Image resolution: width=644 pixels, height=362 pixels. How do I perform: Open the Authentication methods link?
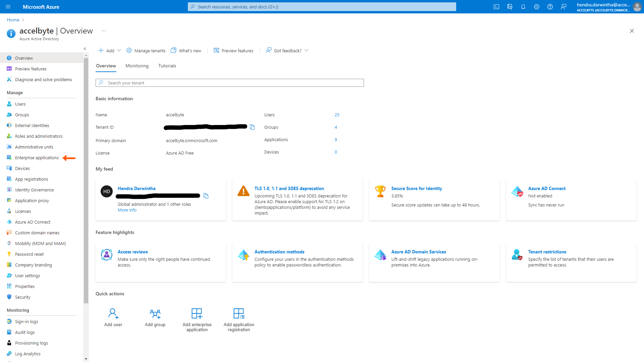click(x=279, y=252)
